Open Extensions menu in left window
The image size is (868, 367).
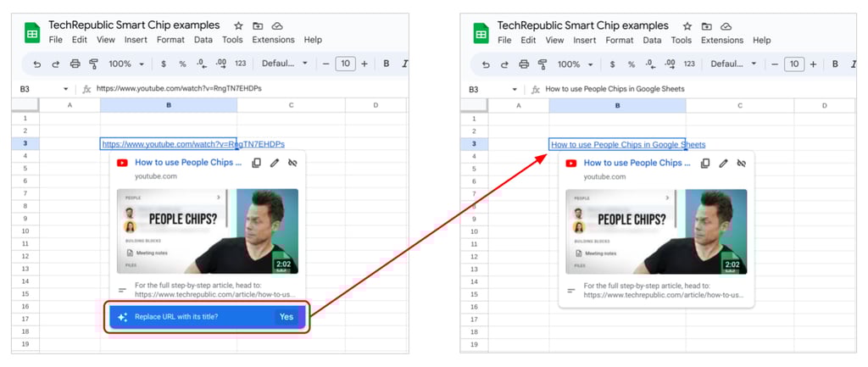click(x=274, y=40)
